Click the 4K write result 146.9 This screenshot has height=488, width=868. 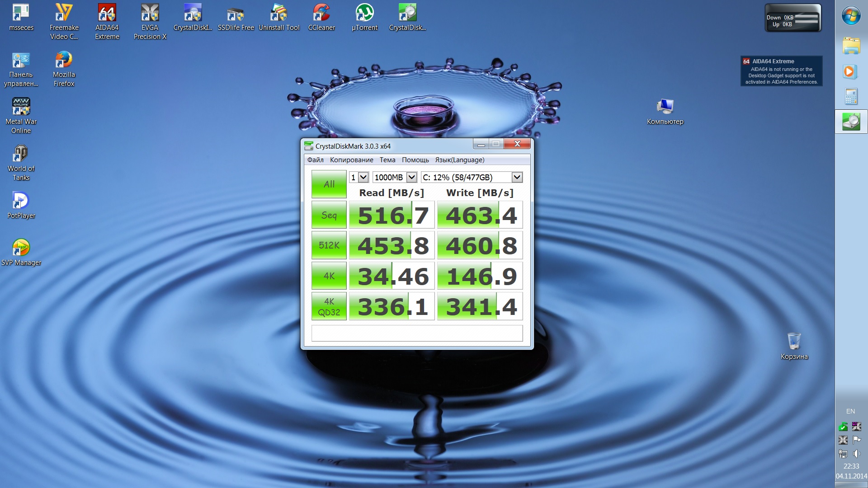coord(480,276)
